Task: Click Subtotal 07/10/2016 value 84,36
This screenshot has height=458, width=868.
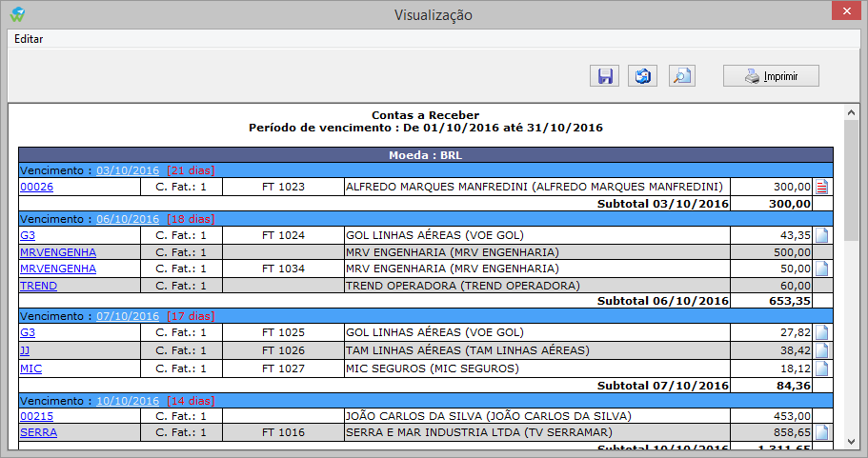Action: (794, 386)
